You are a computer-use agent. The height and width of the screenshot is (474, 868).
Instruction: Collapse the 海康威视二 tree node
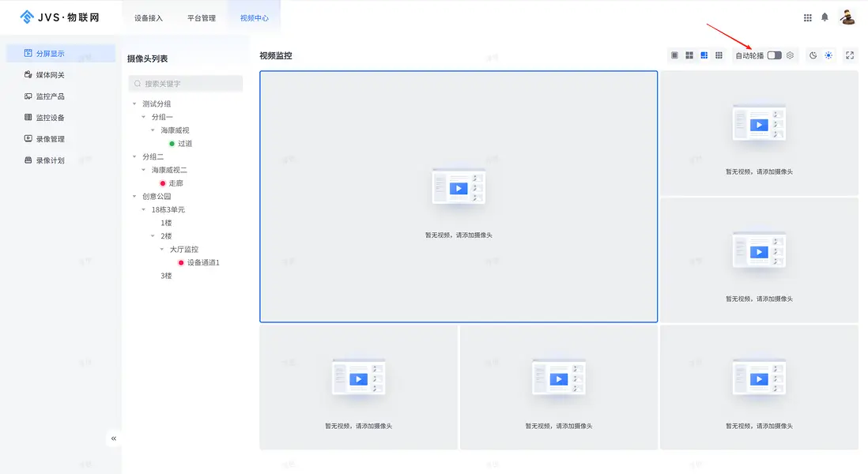coord(143,171)
